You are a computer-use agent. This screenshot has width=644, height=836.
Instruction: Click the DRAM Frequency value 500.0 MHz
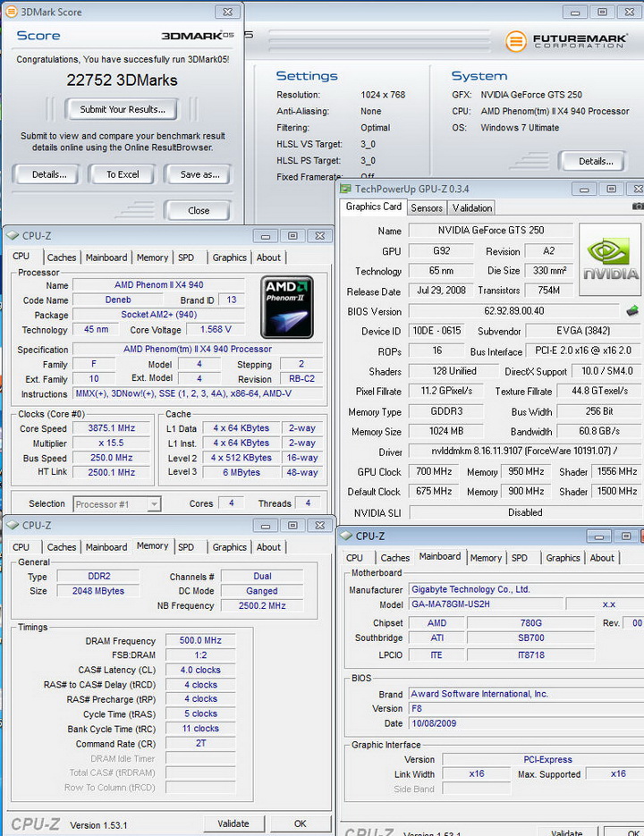pyautogui.click(x=200, y=640)
